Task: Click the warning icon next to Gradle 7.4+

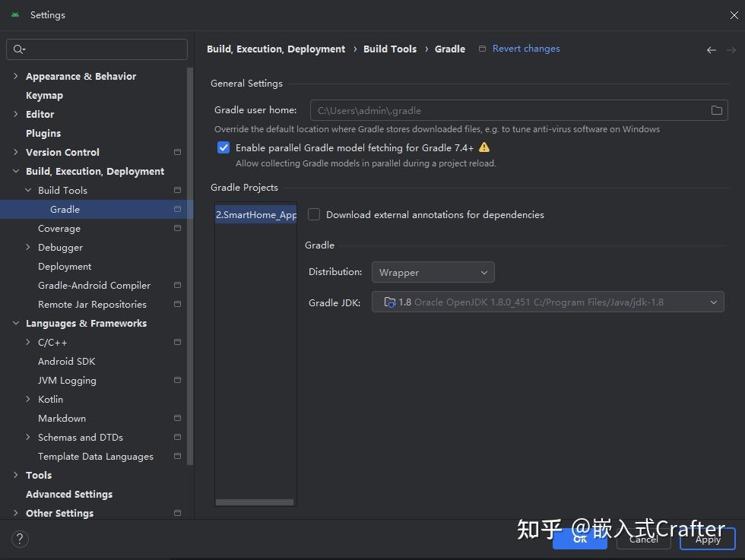Action: [484, 147]
